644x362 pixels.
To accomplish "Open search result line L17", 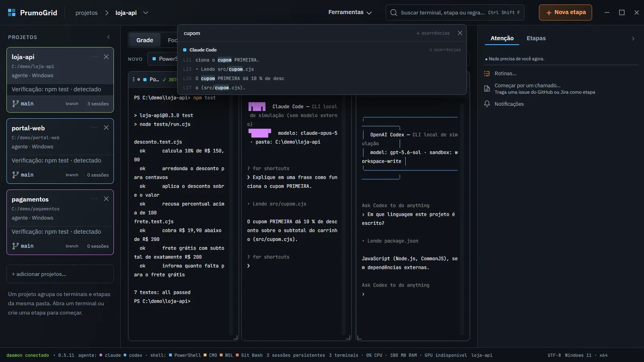I will pyautogui.click(x=322, y=88).
